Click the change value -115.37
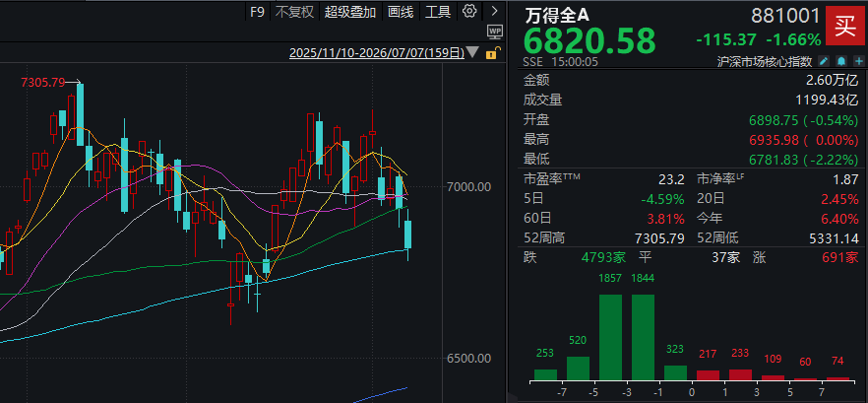The height and width of the screenshot is (403, 868). (x=727, y=39)
